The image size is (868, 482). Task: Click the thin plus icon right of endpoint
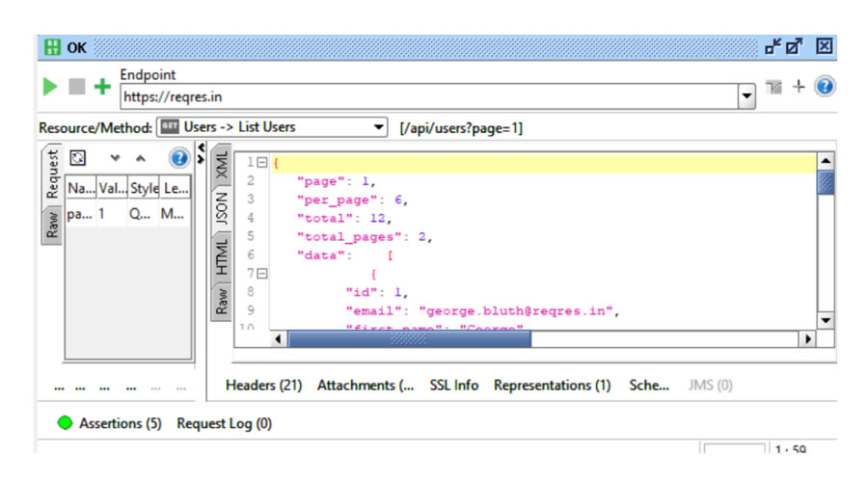click(x=799, y=87)
